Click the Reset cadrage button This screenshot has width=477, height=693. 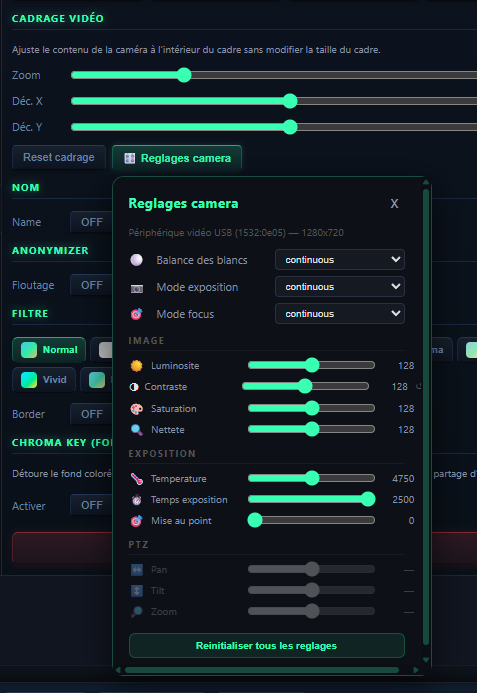tap(59, 157)
